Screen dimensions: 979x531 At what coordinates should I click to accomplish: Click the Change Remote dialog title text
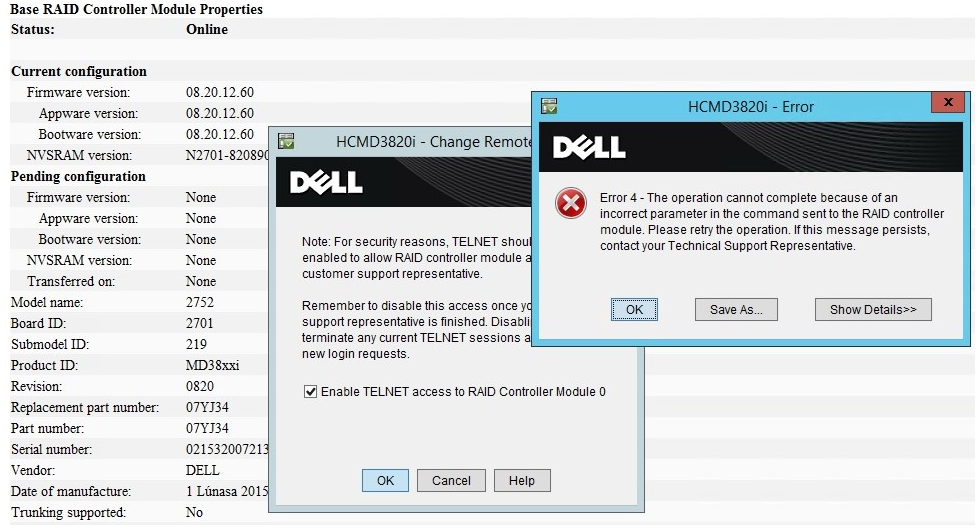coord(433,142)
